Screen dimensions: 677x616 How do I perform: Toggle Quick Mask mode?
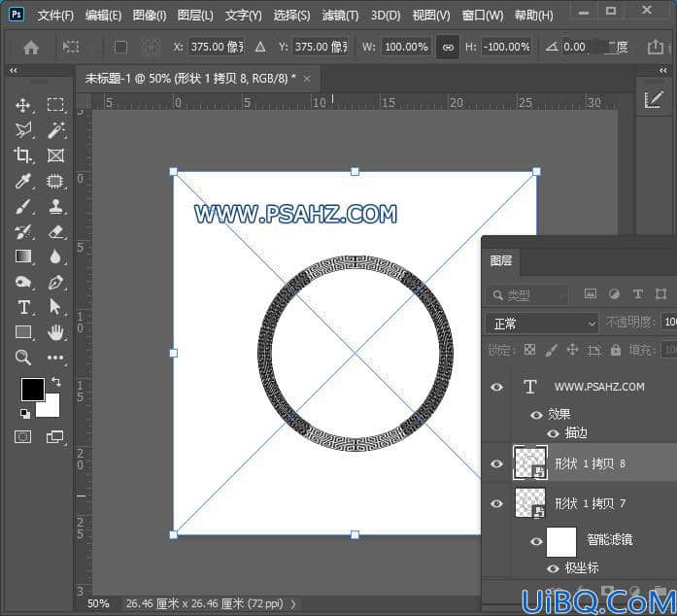coord(23,436)
